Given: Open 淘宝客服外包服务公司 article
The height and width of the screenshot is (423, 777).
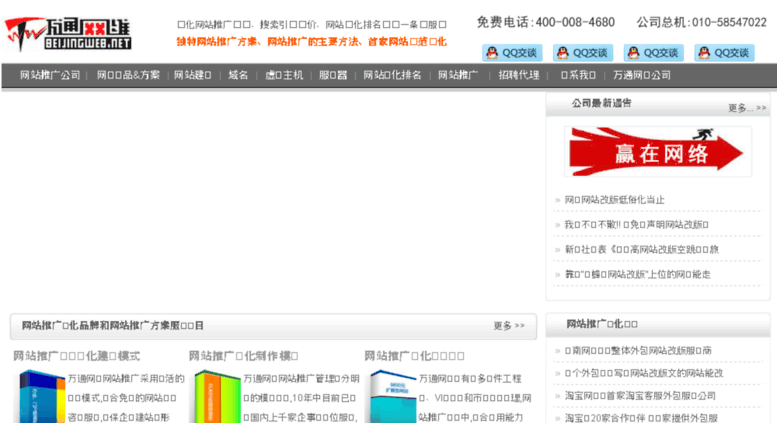Looking at the screenshot, I should [x=640, y=396].
